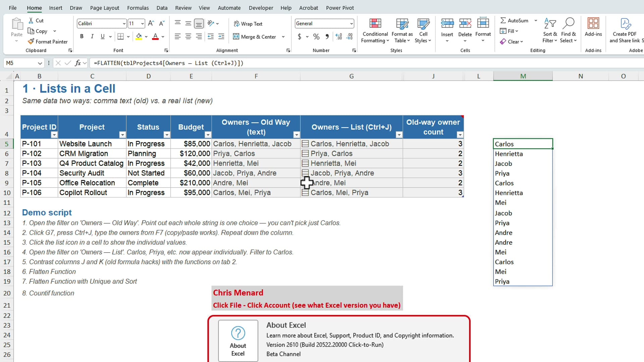Toggle Bold formatting
This screenshot has width=644, height=362.
(82, 37)
